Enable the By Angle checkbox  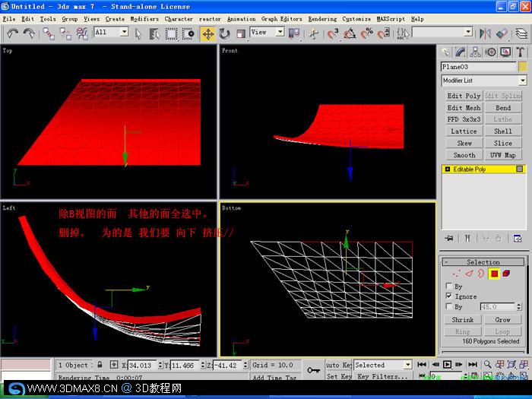coord(449,306)
